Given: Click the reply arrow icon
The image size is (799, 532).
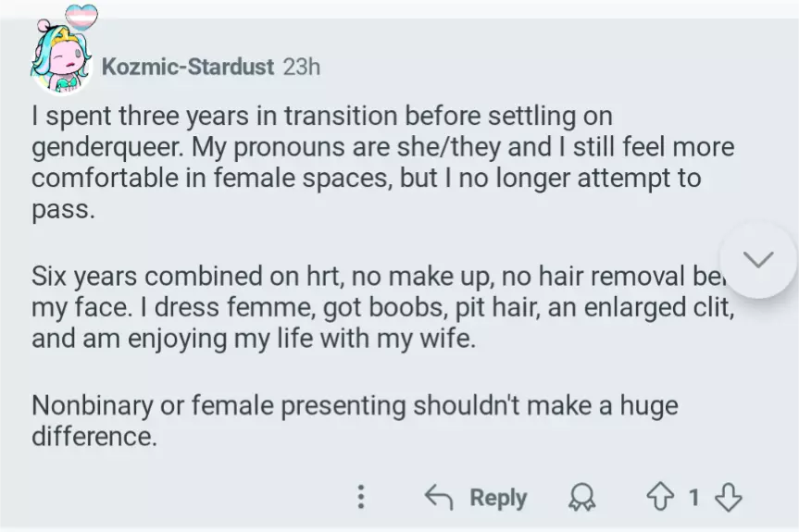Looking at the screenshot, I should click(438, 498).
